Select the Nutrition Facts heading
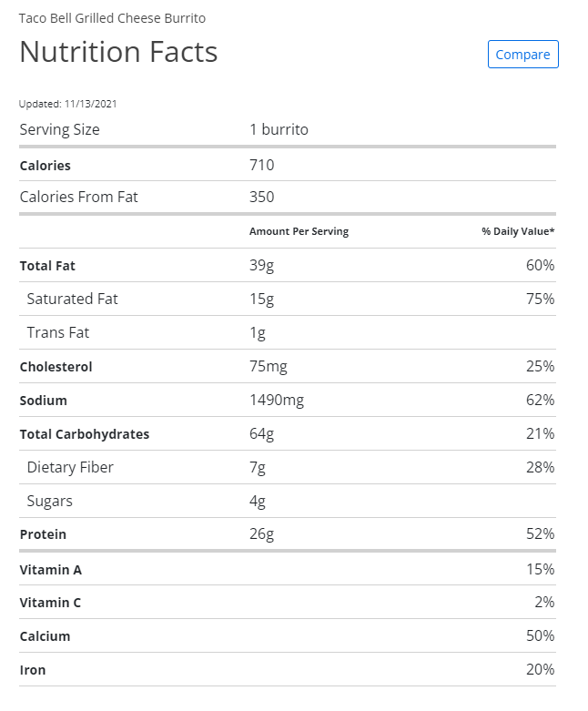Image resolution: width=588 pixels, height=711 pixels. click(x=118, y=52)
